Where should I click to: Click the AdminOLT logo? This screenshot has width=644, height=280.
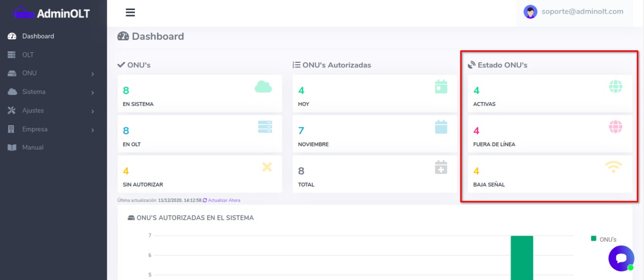click(51, 14)
